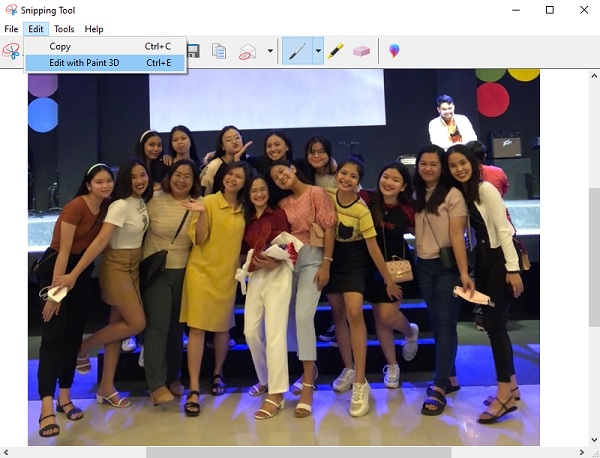
Task: Click the New snip scissors icon
Action: tap(11, 51)
